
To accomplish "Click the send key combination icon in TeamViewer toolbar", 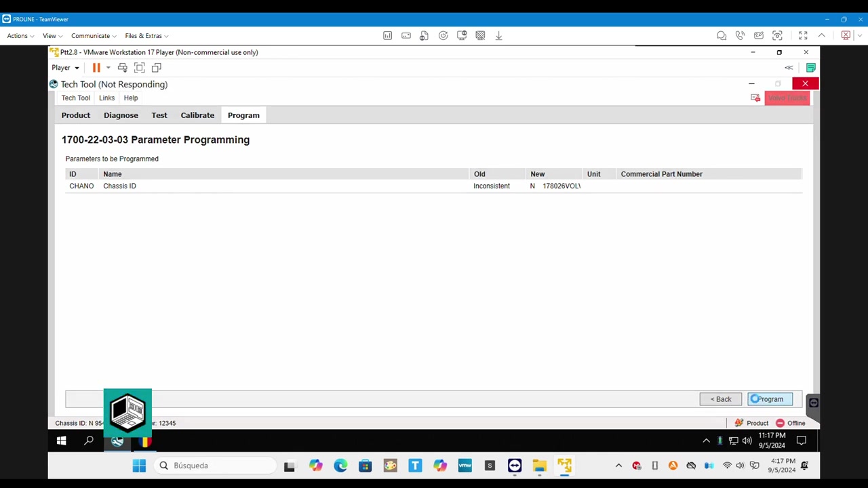I will pyautogui.click(x=406, y=35).
